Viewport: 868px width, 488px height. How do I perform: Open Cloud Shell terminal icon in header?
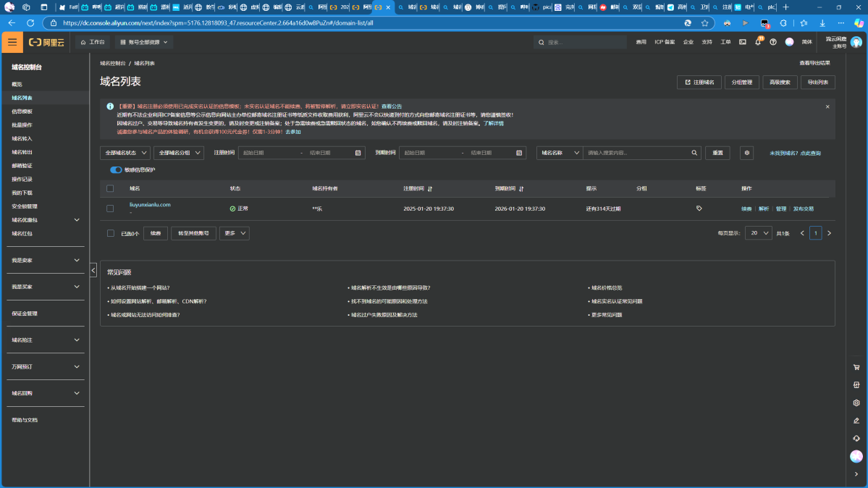coord(742,42)
